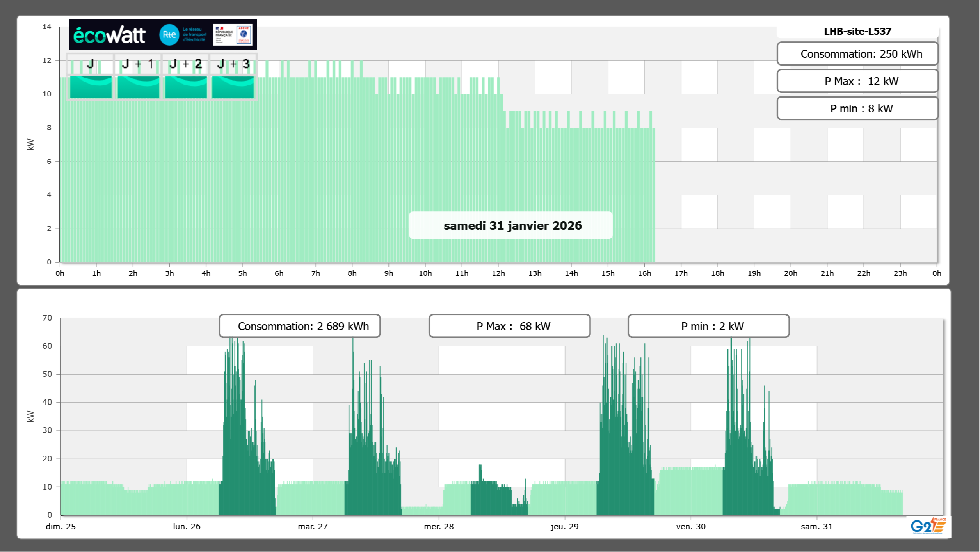Click the Consommation: 250 kWh box
980x552 pixels.
[857, 54]
